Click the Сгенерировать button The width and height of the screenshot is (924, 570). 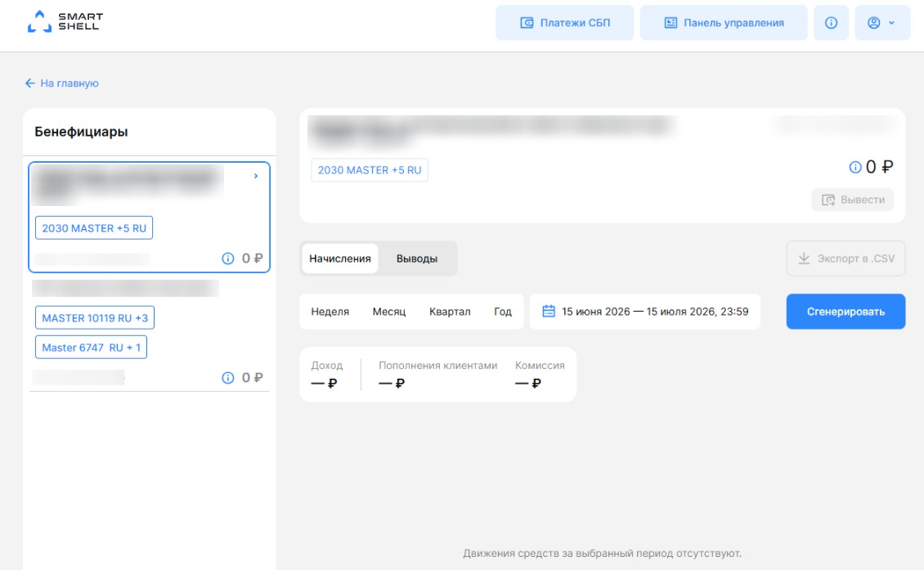[x=846, y=312]
